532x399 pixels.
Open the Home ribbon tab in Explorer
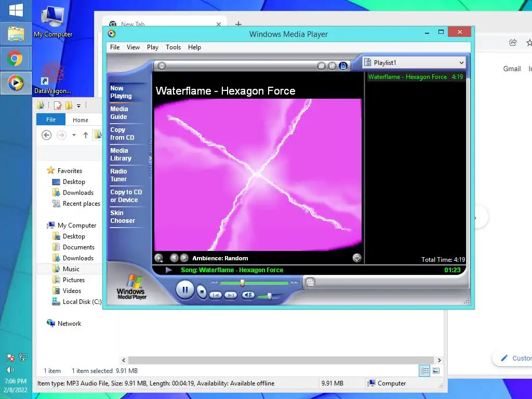click(81, 120)
